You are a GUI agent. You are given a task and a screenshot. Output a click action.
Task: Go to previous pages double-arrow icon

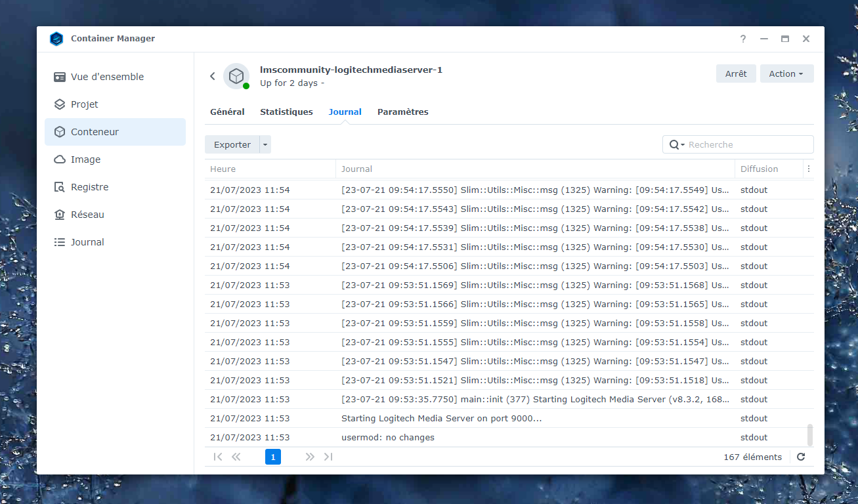click(x=236, y=457)
